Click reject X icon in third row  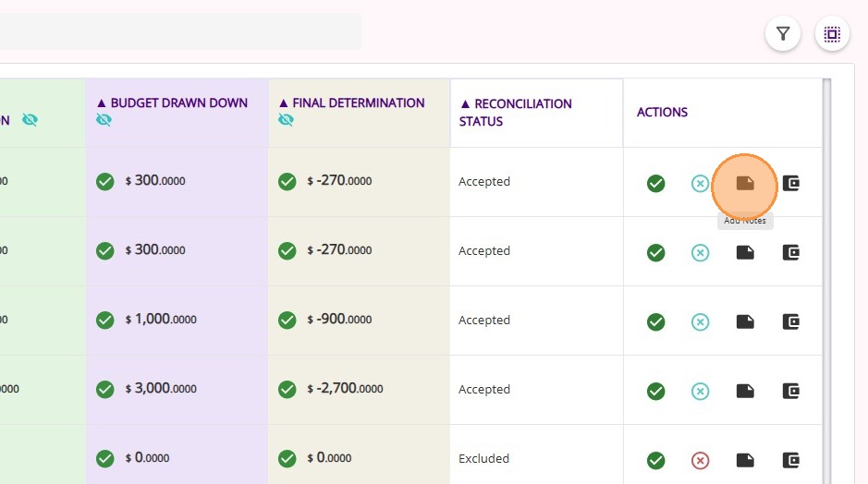(701, 321)
